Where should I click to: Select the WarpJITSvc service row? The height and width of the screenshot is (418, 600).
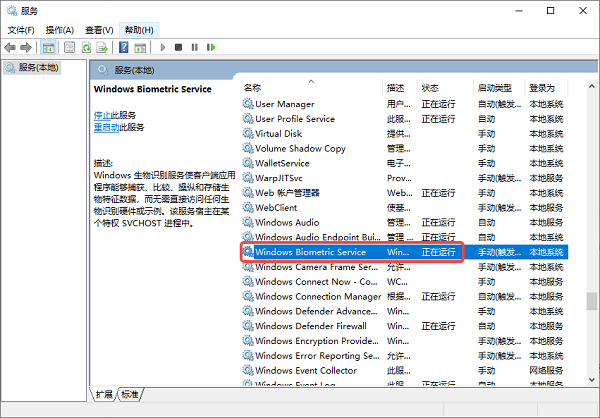pyautogui.click(x=405, y=178)
